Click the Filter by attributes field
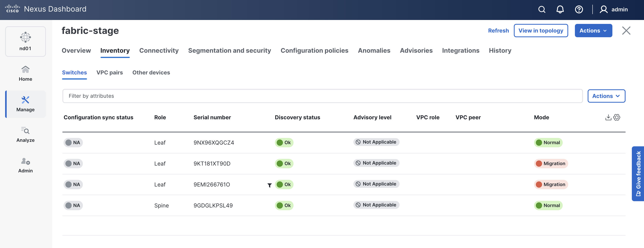 coord(322,96)
